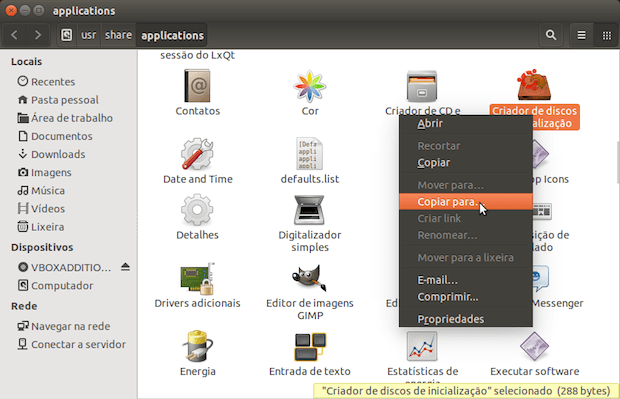Select the Energia battery icon
Image resolution: width=620 pixels, height=399 pixels.
tap(197, 346)
